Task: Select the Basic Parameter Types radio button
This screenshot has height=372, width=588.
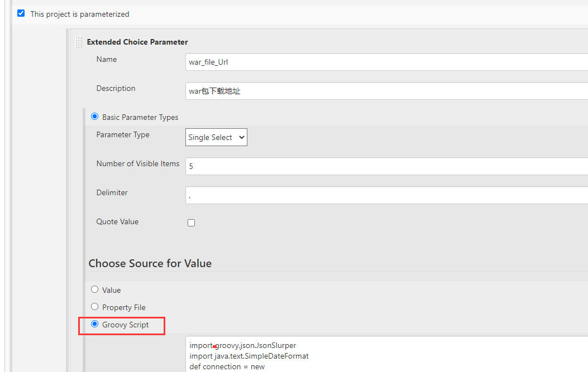Action: tap(94, 117)
